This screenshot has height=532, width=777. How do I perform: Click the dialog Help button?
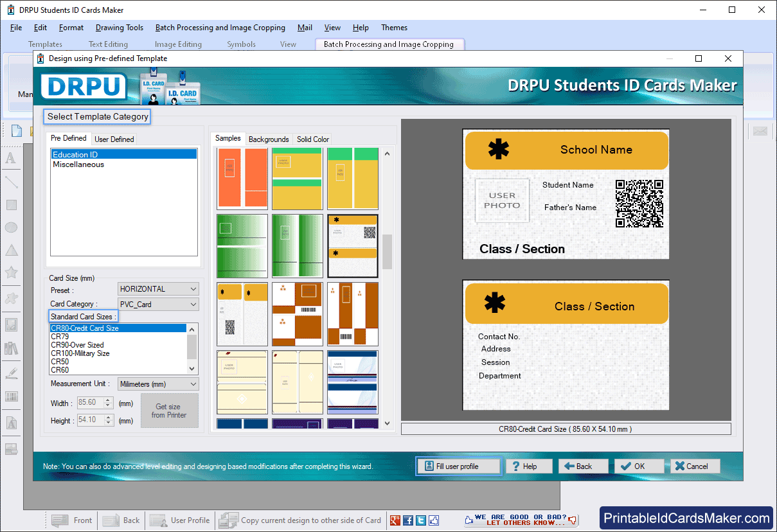click(x=528, y=466)
